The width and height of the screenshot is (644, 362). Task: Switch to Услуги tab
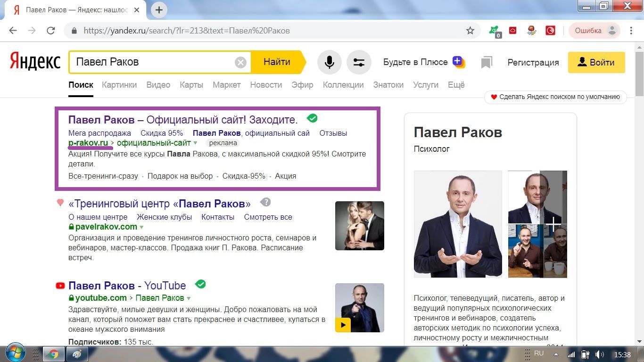click(x=426, y=85)
